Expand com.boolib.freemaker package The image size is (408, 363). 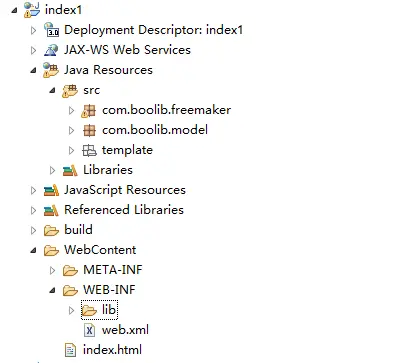tap(71, 110)
